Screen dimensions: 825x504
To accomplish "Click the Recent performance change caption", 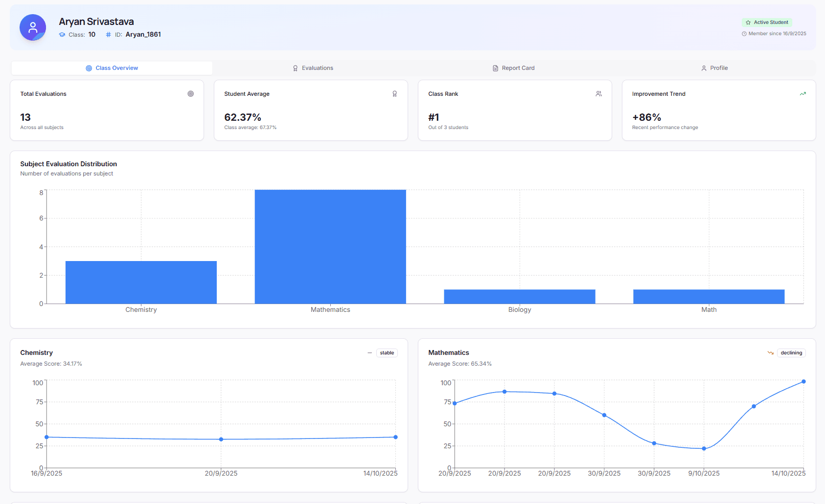I will [x=665, y=128].
